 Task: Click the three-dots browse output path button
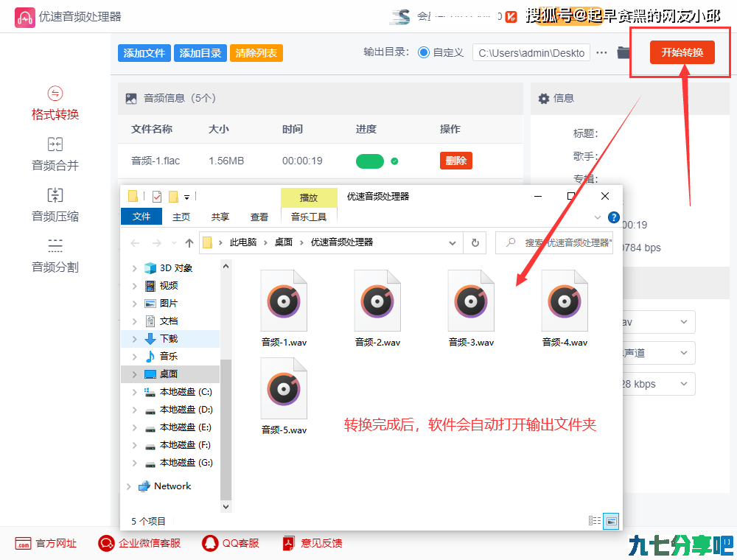pyautogui.click(x=601, y=52)
